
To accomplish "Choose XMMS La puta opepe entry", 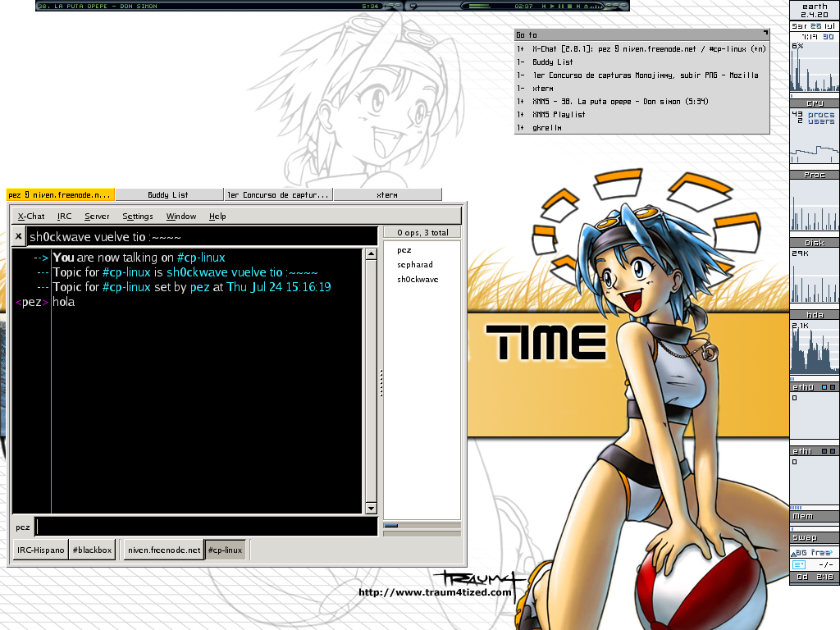I will 641,101.
